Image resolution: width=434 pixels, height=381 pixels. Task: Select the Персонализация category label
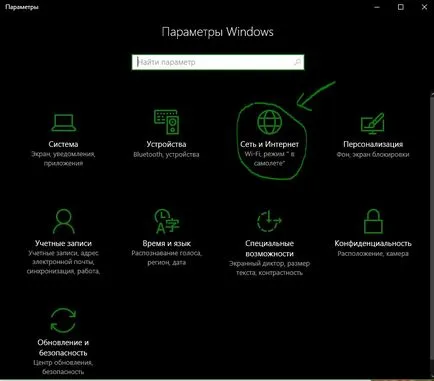click(373, 144)
